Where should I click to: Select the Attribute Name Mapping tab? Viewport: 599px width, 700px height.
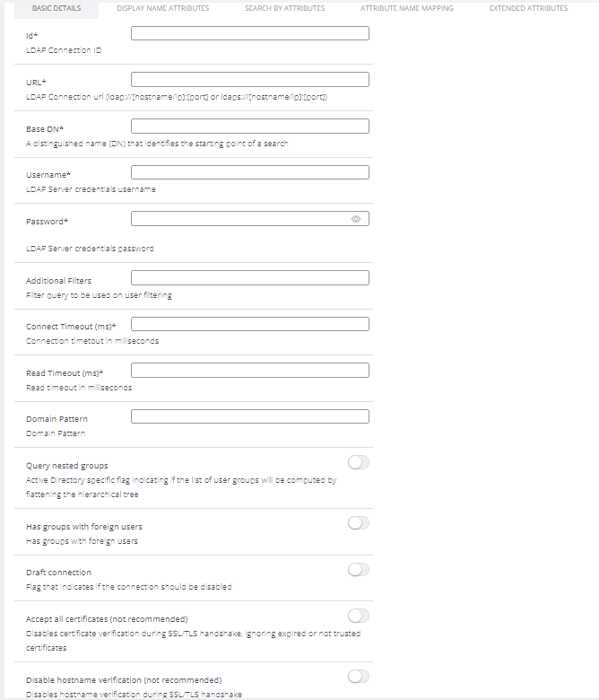tap(406, 8)
